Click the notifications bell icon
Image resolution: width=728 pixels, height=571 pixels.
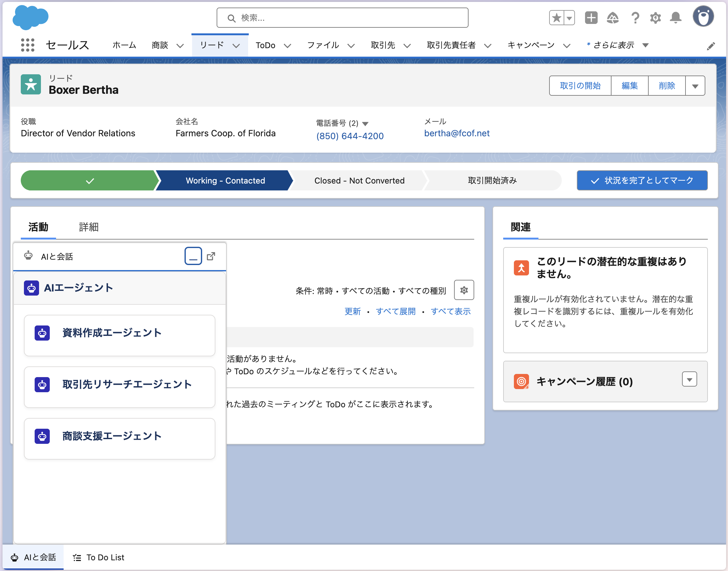click(675, 18)
